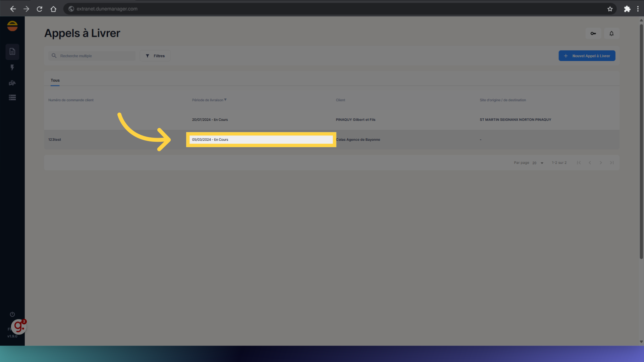Open the notifications bell icon
Screen dimensions: 644x362
[611, 34]
